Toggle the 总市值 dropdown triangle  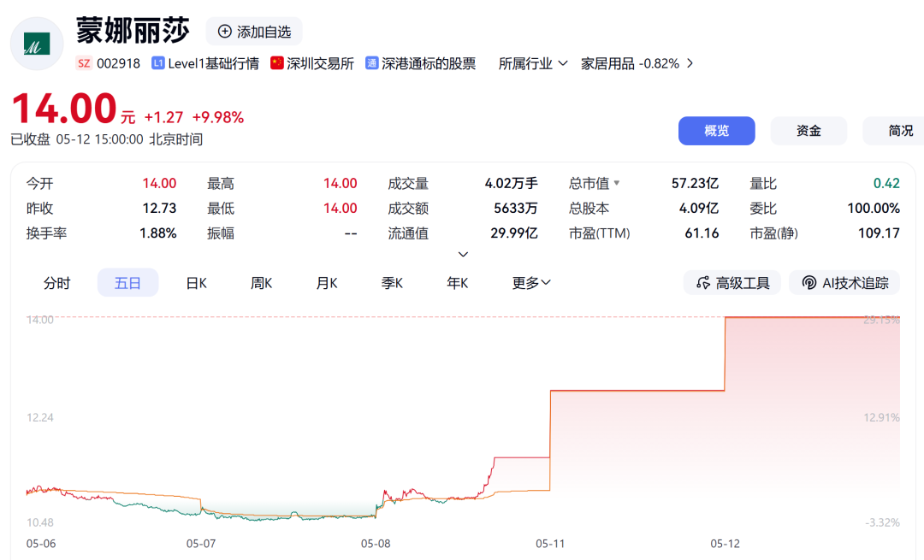click(617, 183)
